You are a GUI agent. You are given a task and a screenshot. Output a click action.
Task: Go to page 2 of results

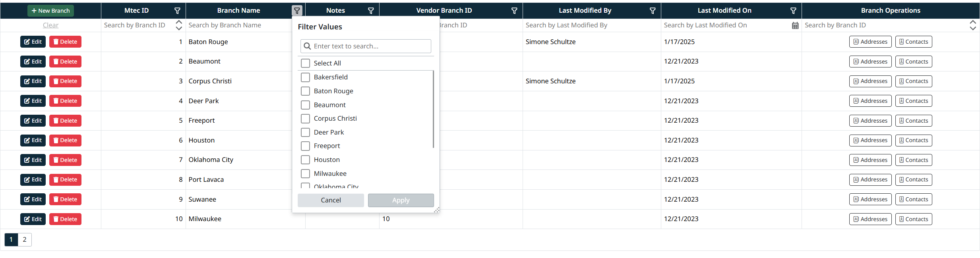point(25,239)
